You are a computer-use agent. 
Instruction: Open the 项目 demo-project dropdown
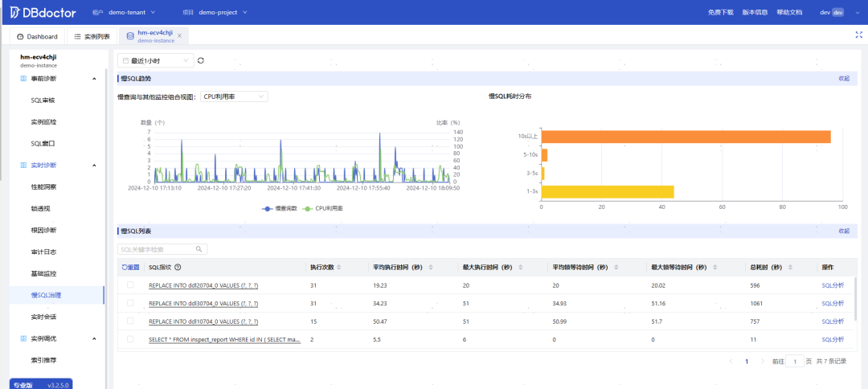(223, 12)
